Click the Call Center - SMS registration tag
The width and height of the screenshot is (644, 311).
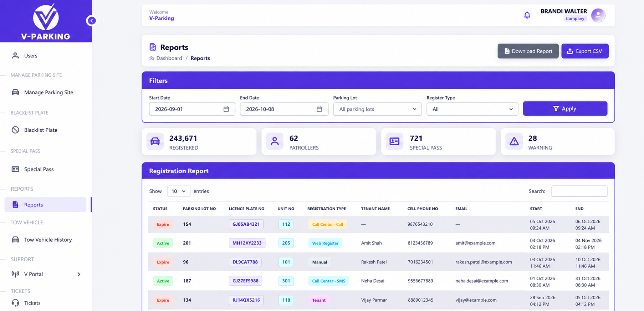pos(328,281)
